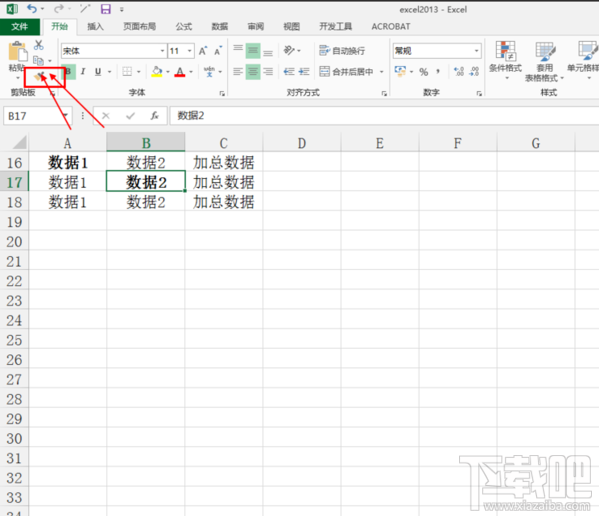The width and height of the screenshot is (599, 516).
Task: Open Conditional Formatting (条件格式)
Action: point(505,60)
